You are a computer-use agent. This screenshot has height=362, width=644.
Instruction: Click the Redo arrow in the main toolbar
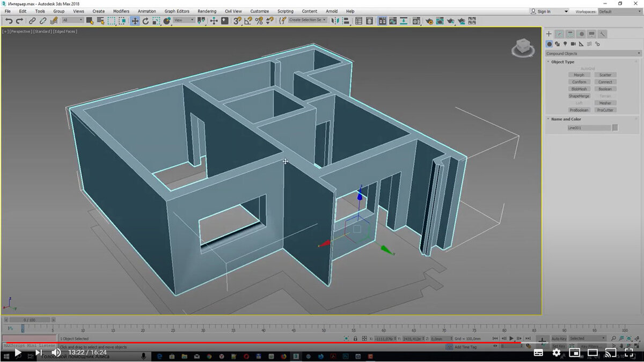[x=19, y=21]
